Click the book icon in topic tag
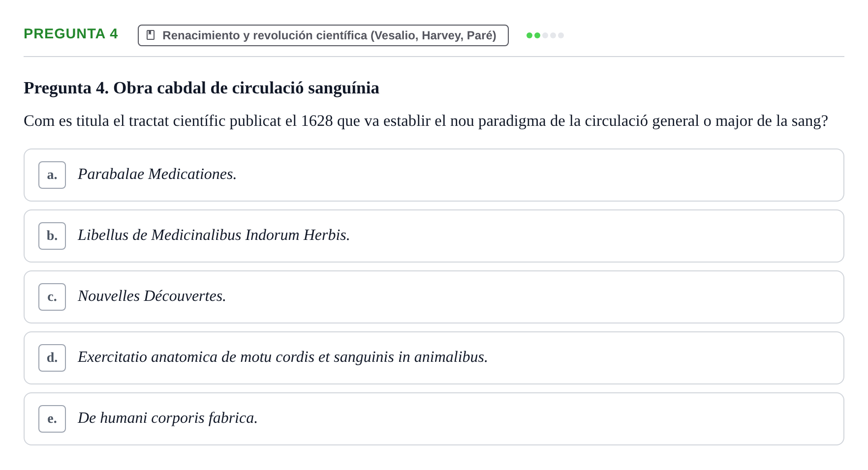868x470 pixels. pos(151,35)
